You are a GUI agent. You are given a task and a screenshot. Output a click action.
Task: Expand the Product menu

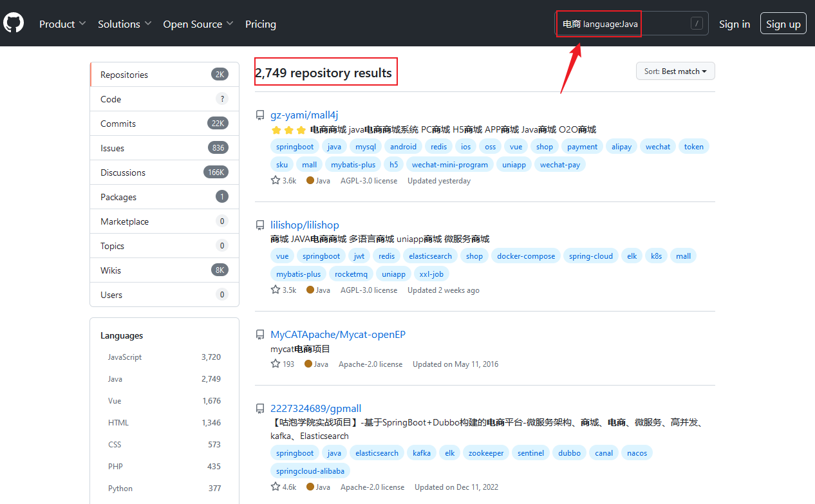coord(62,24)
